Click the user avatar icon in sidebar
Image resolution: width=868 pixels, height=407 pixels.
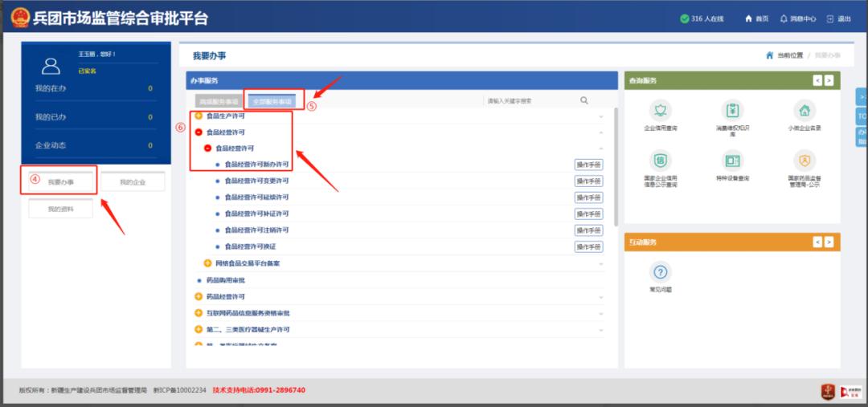pyautogui.click(x=51, y=67)
